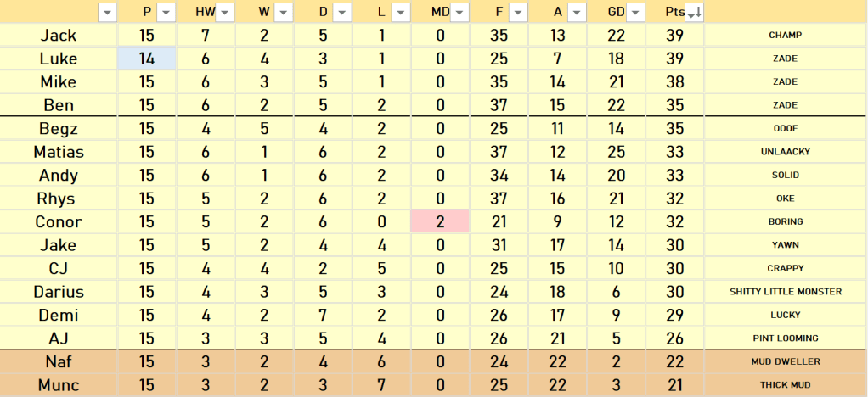The image size is (868, 397).
Task: Expand the HW column filter arrow
Action: click(224, 13)
